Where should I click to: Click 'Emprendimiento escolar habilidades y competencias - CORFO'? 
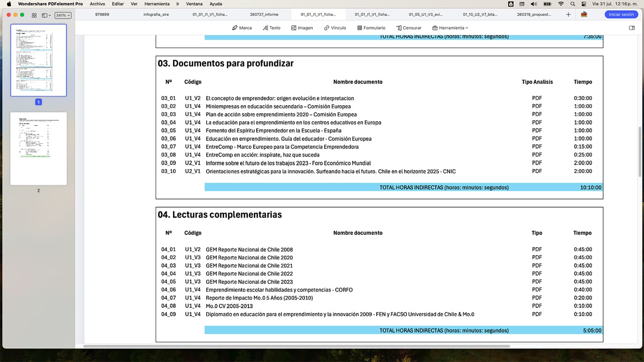point(279,290)
